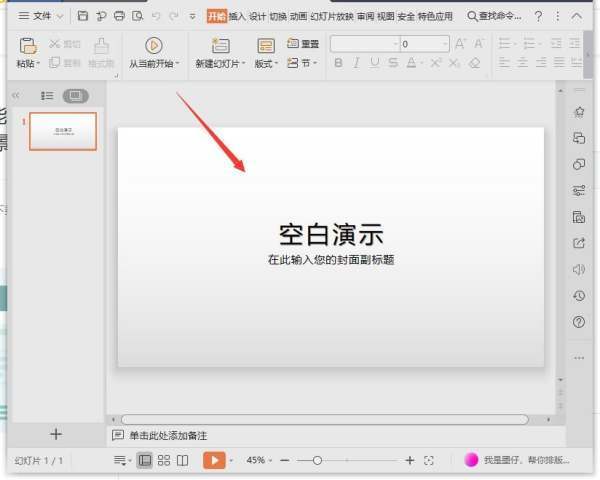Image resolution: width=600 pixels, height=480 pixels.
Task: Open the 文件 menu dropdown
Action: (40, 16)
